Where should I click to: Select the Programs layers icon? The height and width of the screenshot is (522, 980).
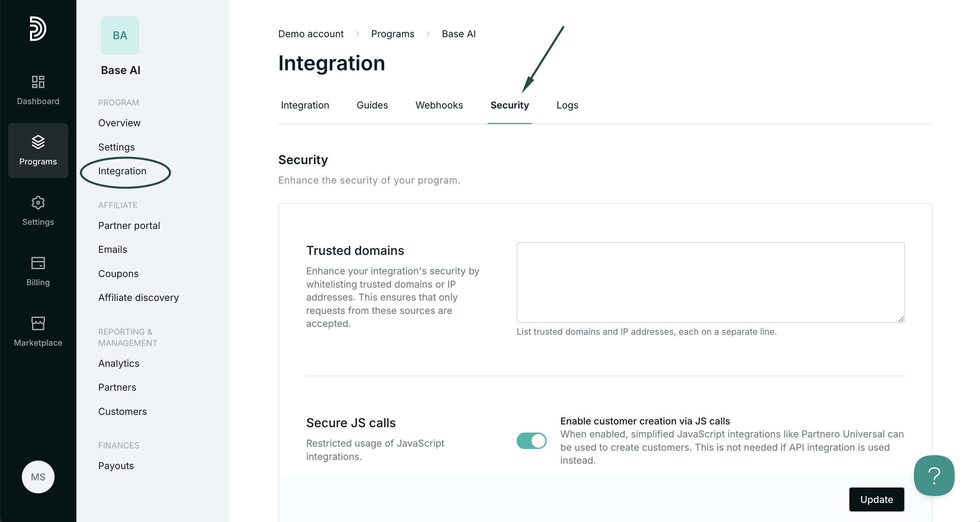(38, 142)
